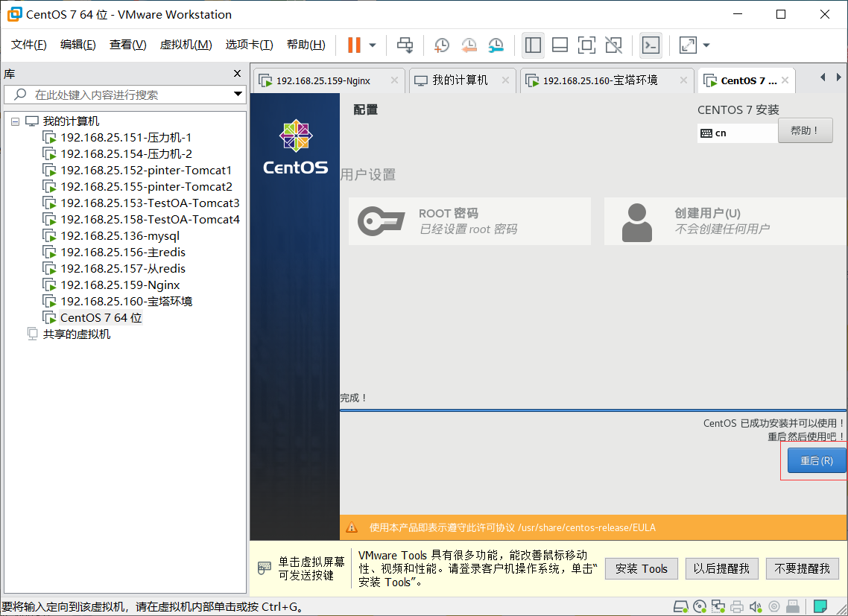Image resolution: width=848 pixels, height=616 pixels.
Task: Click the cn keyboard layout indicator
Action: point(737,133)
